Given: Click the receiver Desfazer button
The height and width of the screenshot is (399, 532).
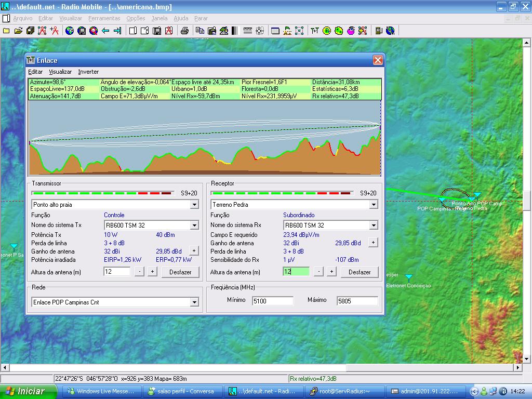Looking at the screenshot, I should point(360,272).
